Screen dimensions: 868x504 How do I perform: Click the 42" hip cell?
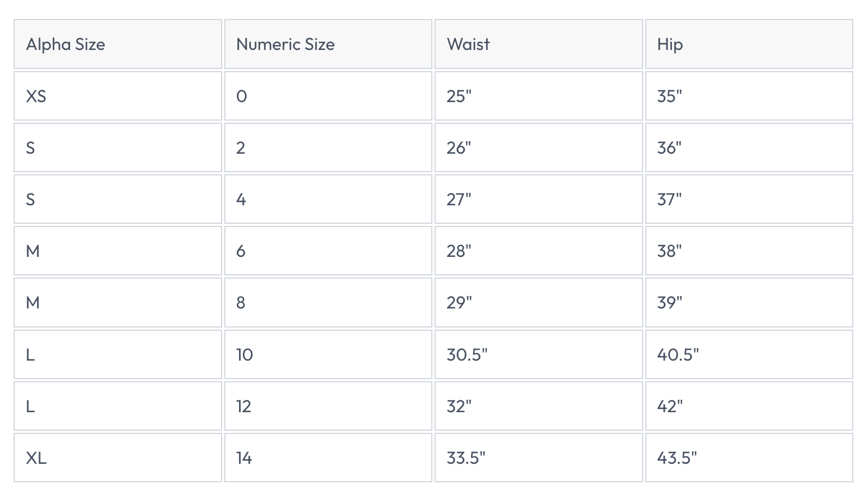[670, 406]
